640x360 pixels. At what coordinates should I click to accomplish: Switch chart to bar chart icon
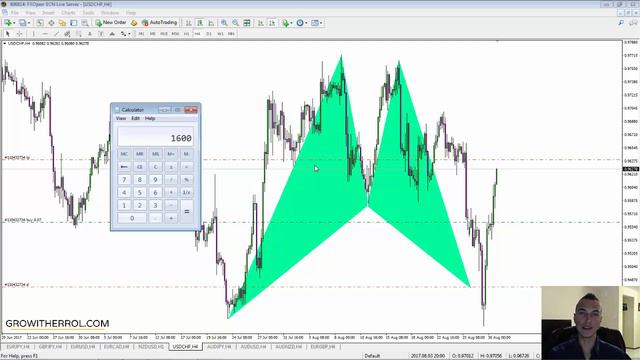click(189, 23)
